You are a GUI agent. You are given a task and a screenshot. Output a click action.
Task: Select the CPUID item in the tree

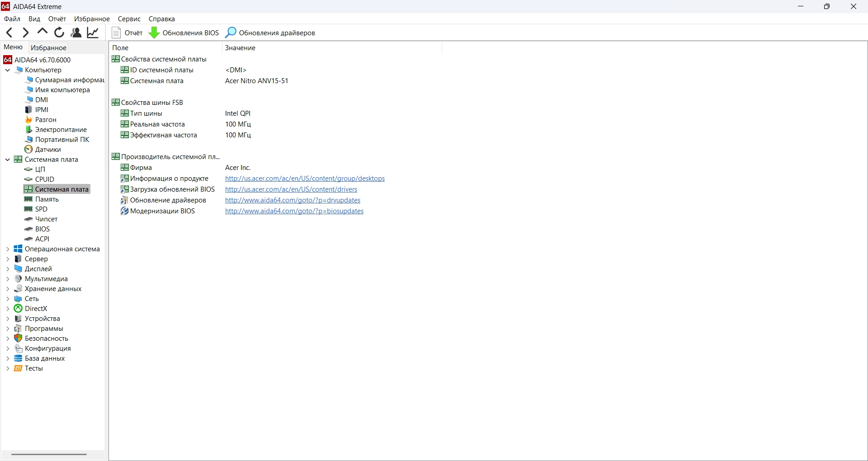pos(39,179)
